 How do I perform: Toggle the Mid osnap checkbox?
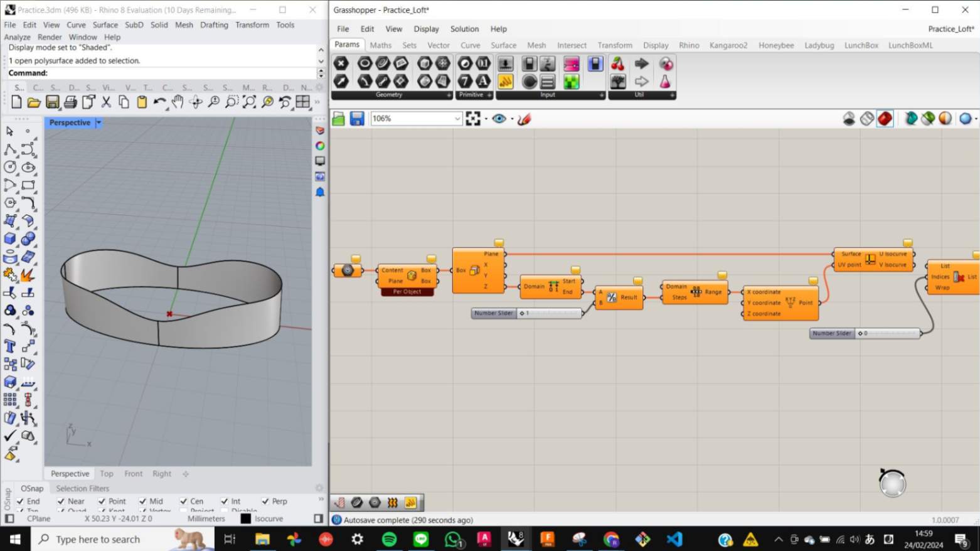142,501
